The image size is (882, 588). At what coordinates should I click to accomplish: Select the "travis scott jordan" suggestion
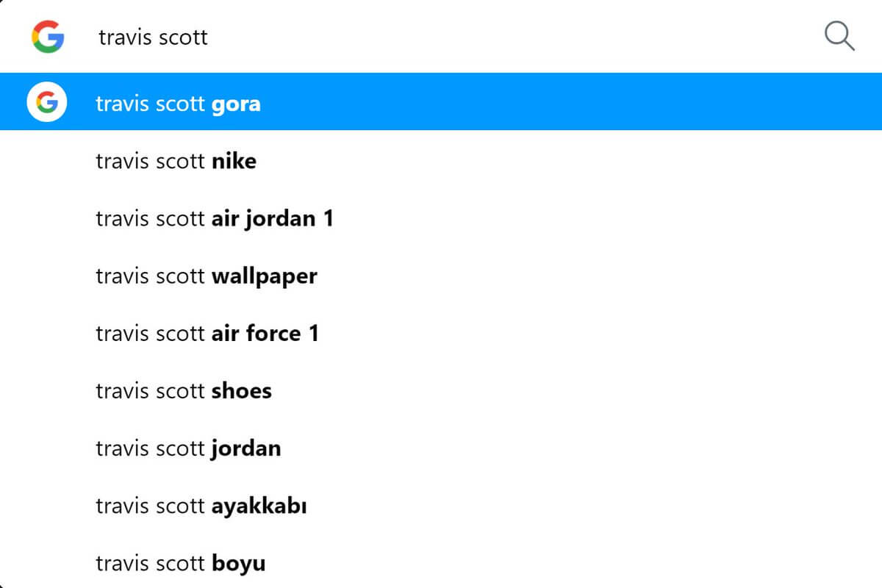[x=188, y=448]
